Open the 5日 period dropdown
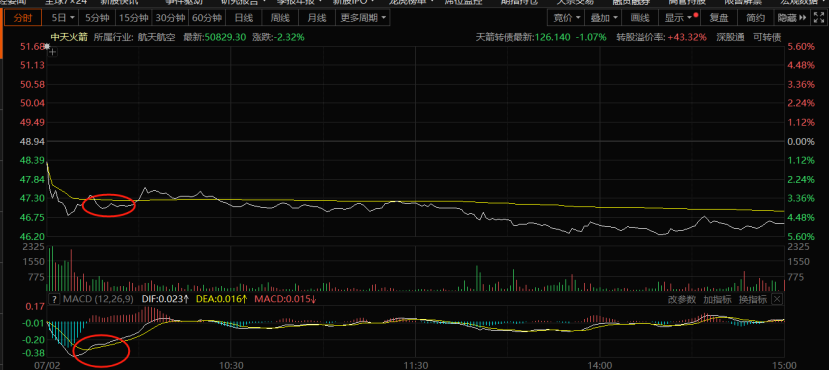The image size is (830, 370). tap(63, 18)
